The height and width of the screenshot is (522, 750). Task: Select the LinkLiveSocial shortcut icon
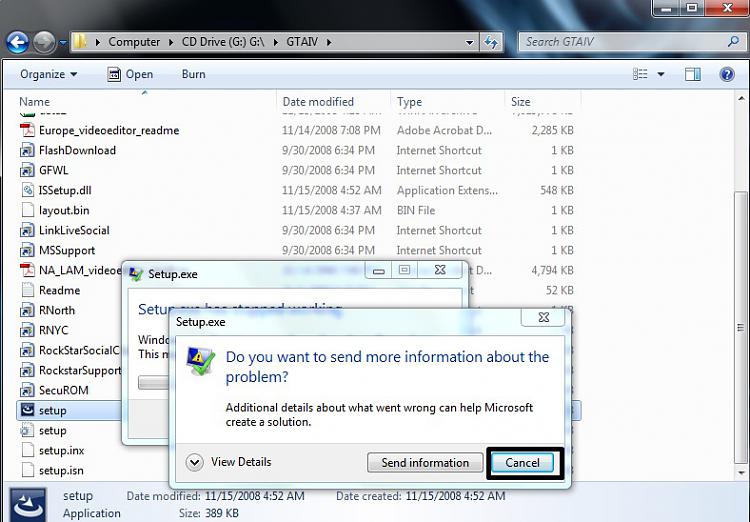28,230
